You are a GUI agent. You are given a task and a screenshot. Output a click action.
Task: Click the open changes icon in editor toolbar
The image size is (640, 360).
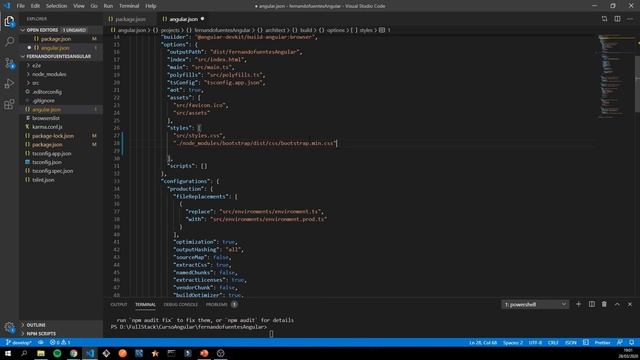(x=604, y=19)
